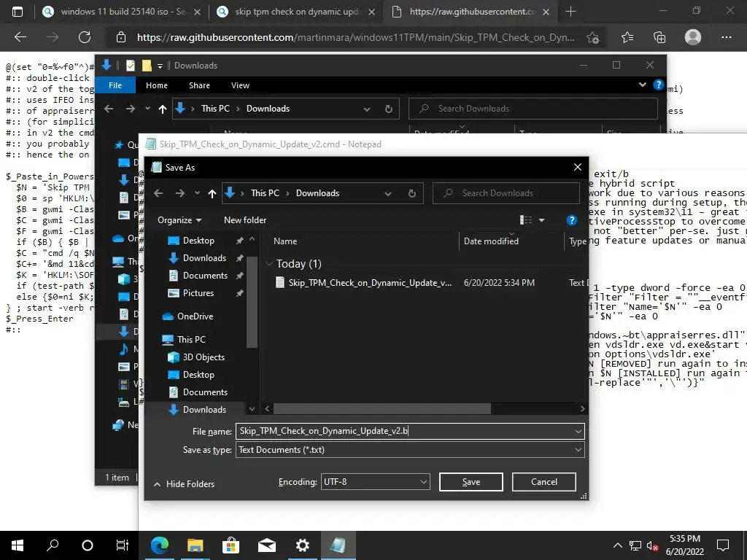Open the change view icon in Save As

(x=526, y=220)
